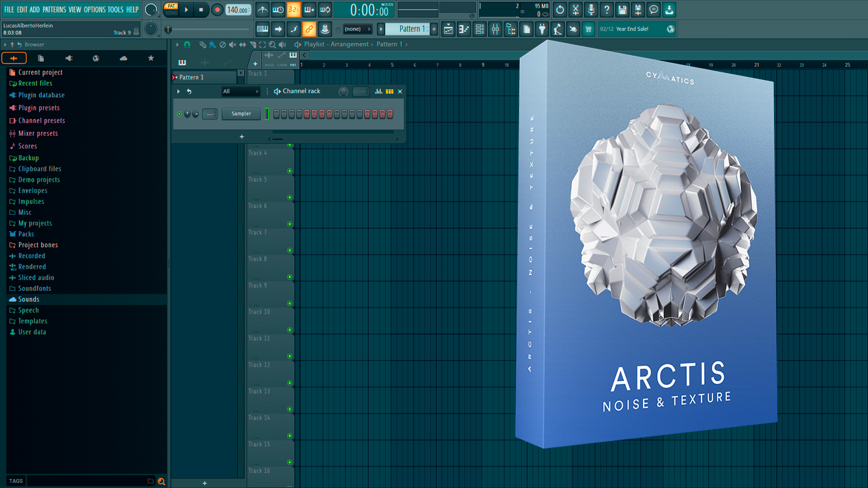Open the PATTERNS menu
Screen dimensions: 868x488
click(x=54, y=10)
